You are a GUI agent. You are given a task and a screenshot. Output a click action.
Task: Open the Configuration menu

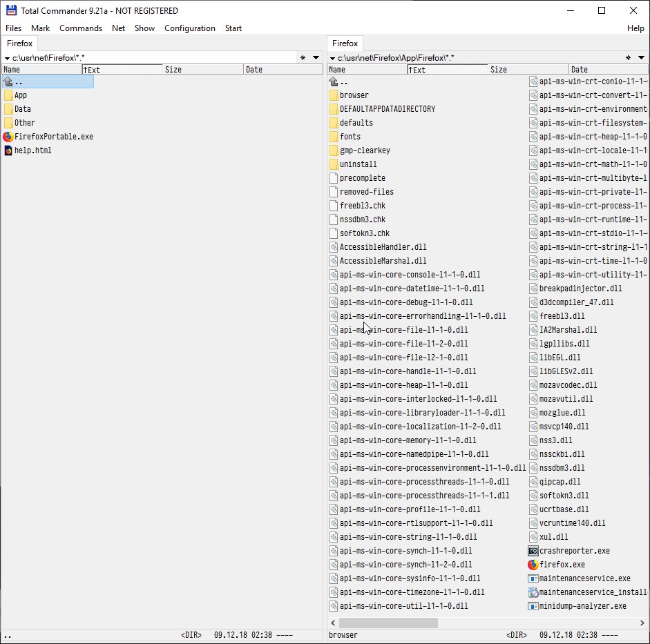tap(190, 28)
